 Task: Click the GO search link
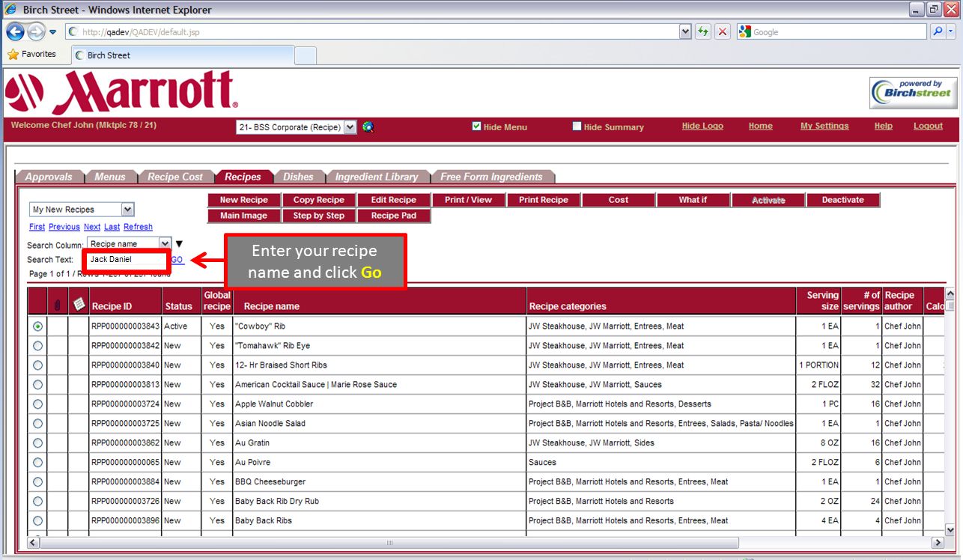pyautogui.click(x=177, y=260)
